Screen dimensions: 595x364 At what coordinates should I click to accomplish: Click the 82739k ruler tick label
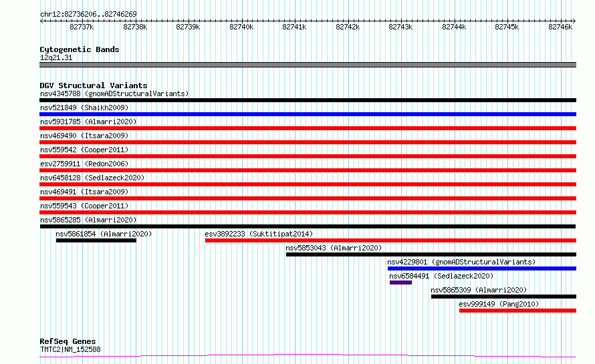coord(188,27)
